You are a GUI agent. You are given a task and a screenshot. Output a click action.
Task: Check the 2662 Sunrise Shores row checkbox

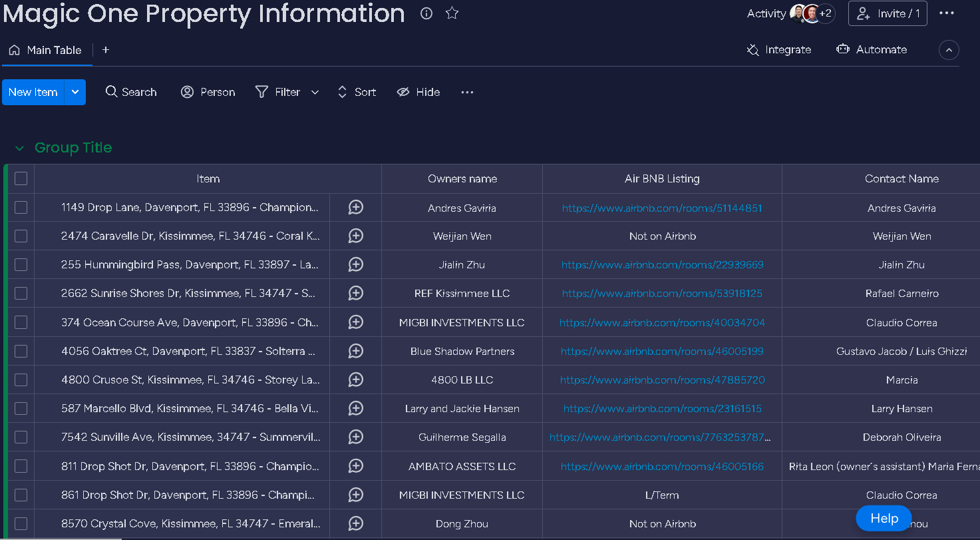coord(21,294)
